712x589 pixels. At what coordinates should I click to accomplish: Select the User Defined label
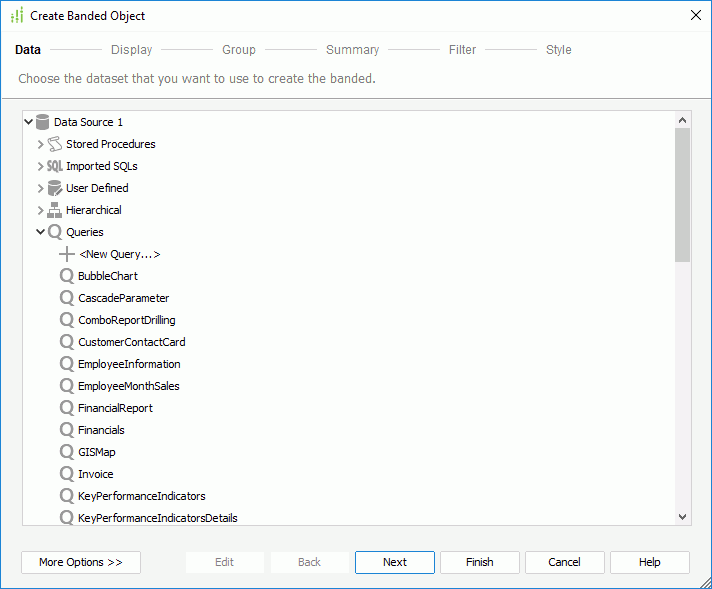(x=97, y=188)
